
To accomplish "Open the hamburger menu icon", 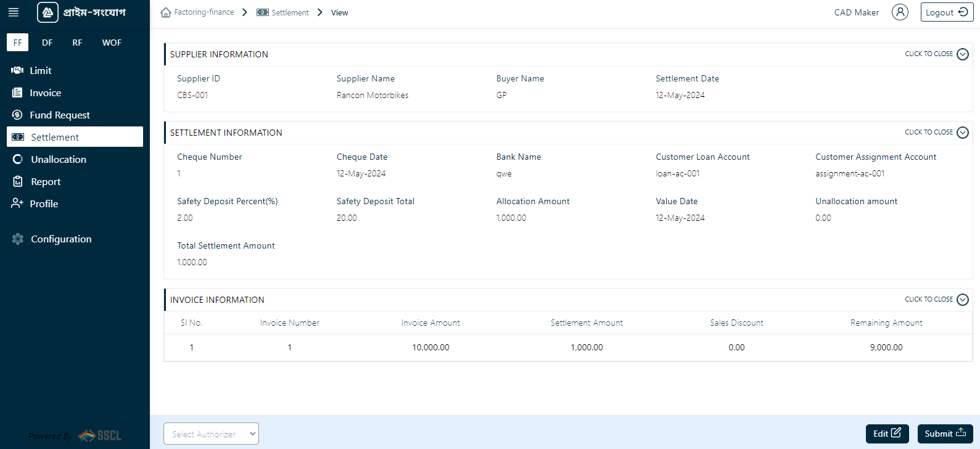I will (13, 12).
